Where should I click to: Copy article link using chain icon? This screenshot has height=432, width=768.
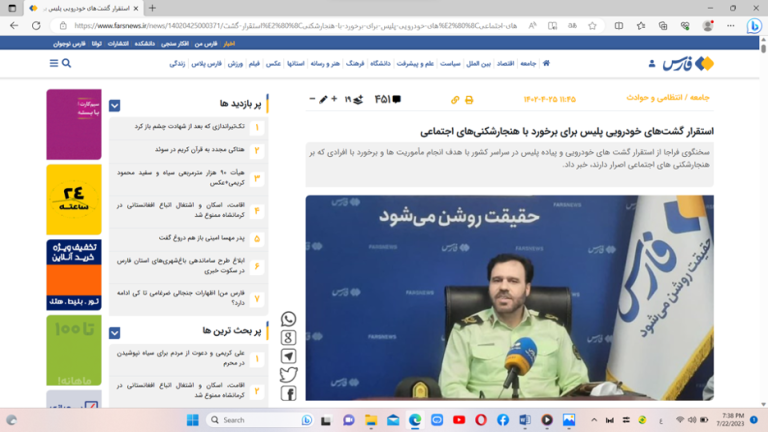(455, 100)
